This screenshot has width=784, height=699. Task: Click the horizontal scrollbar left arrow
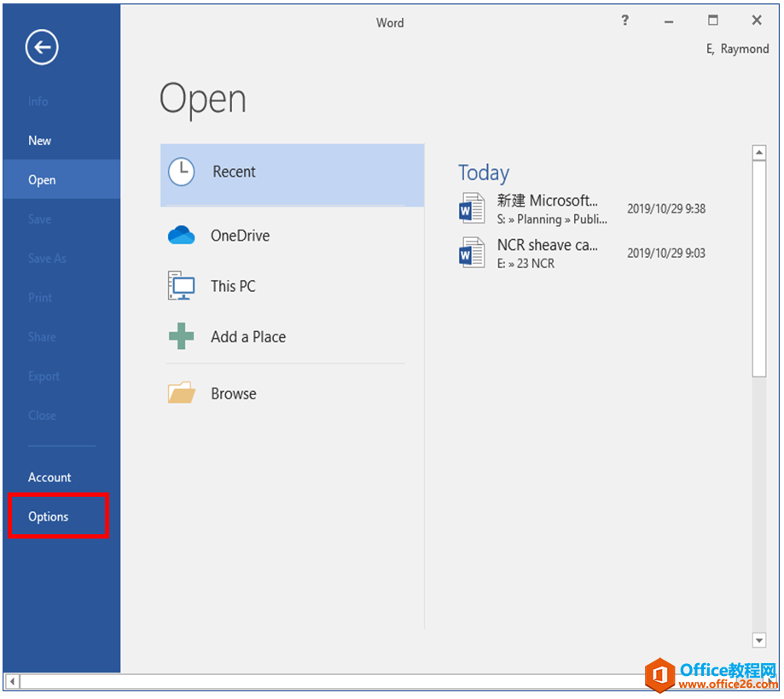(12, 682)
